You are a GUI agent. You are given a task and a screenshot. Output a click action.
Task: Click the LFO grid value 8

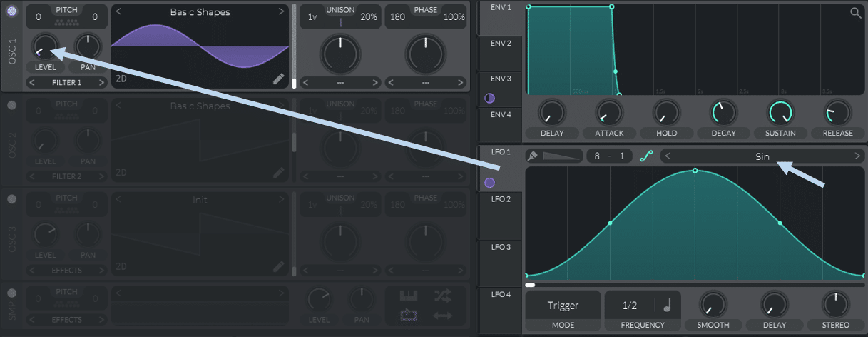coord(598,156)
